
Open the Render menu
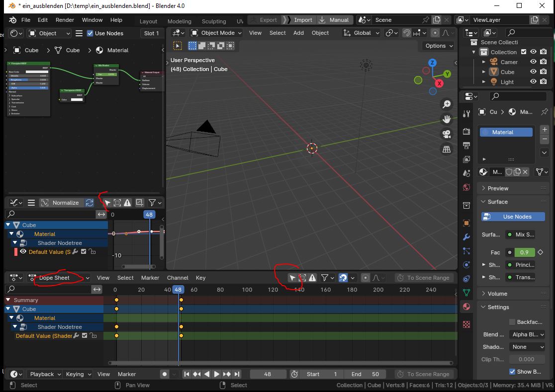click(x=65, y=20)
